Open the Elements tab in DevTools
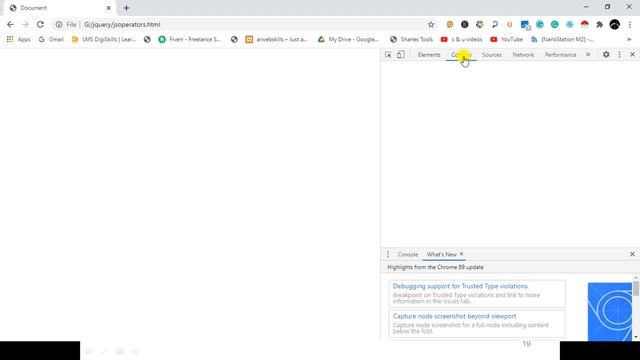Viewport: 640px width, 360px height. (429, 55)
